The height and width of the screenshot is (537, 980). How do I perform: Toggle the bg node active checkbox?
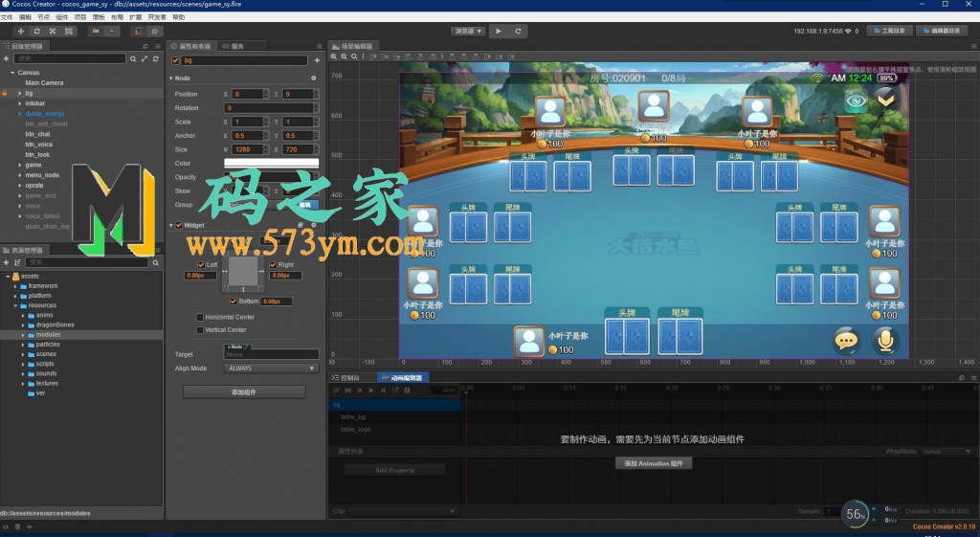pyautogui.click(x=175, y=60)
